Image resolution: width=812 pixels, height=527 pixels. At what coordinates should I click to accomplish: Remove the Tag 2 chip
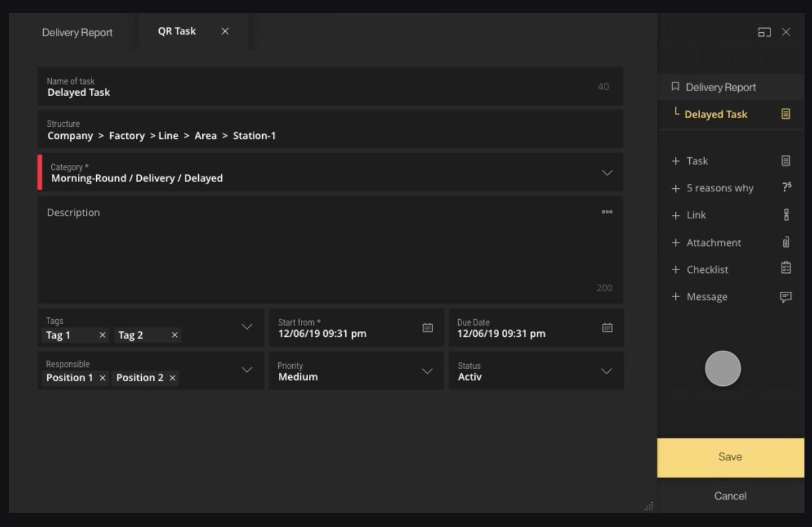(x=175, y=335)
